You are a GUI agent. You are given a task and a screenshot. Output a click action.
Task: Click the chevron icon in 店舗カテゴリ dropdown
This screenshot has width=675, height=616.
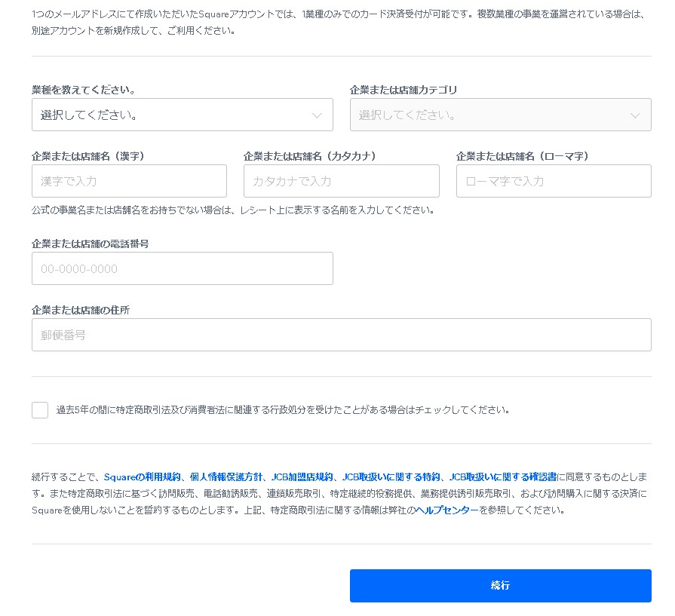pyautogui.click(x=635, y=115)
